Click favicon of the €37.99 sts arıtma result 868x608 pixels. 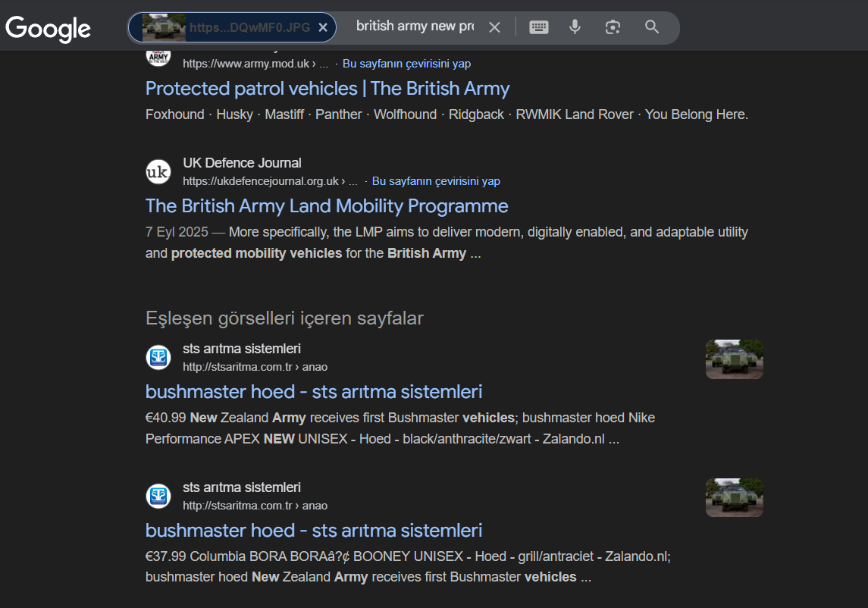[x=158, y=496]
